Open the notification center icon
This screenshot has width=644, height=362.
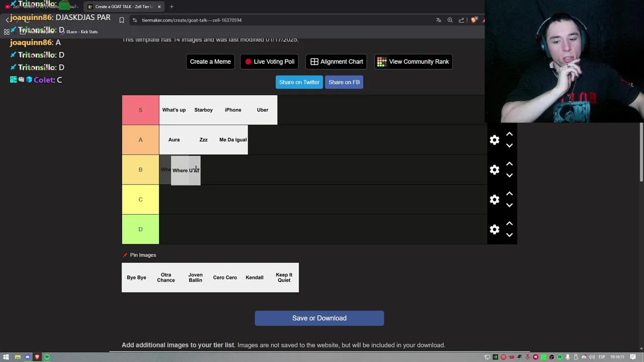pos(633,357)
